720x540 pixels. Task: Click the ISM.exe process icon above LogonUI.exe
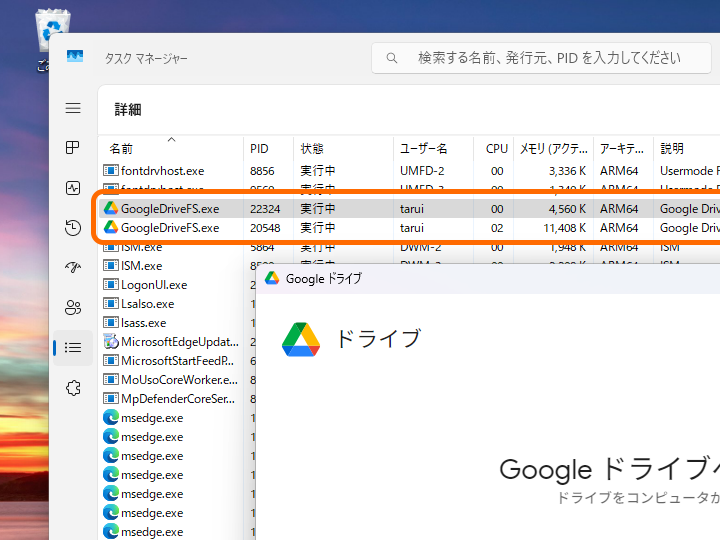coord(111,265)
